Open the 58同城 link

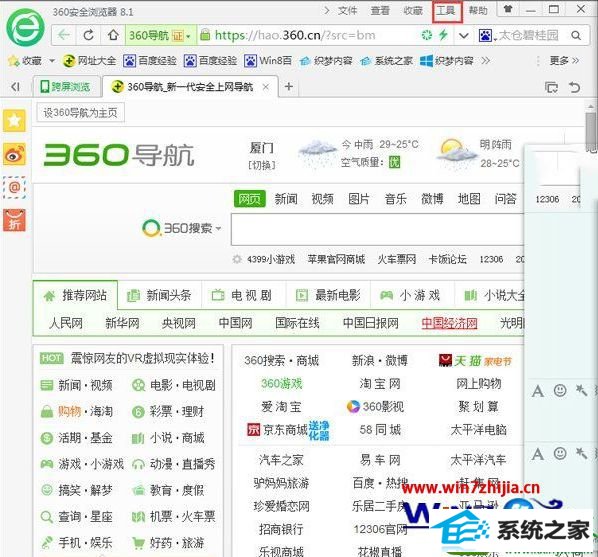(380, 430)
